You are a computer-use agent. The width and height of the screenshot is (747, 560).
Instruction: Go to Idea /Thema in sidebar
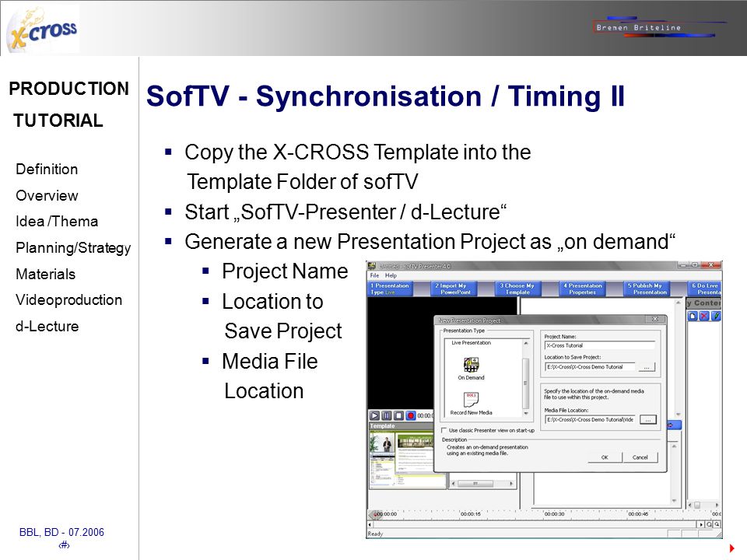[x=57, y=222]
